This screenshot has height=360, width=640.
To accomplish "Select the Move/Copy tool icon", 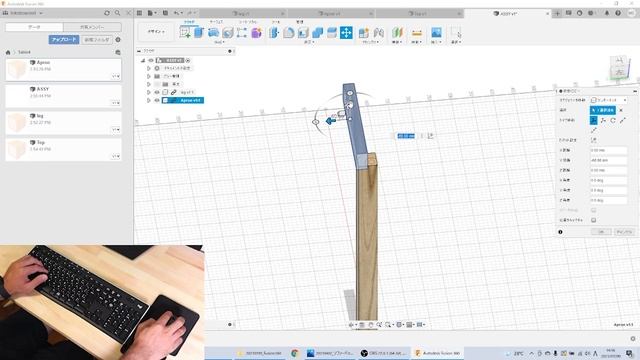I will tap(346, 33).
